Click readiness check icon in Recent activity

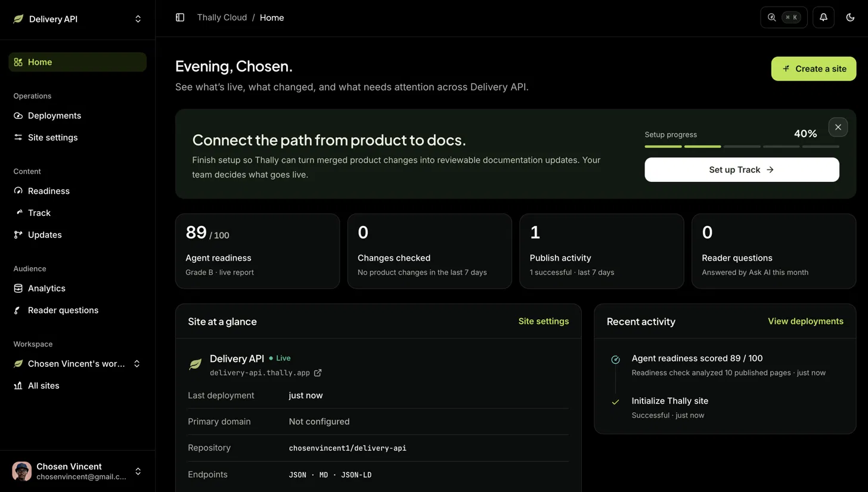pos(615,360)
